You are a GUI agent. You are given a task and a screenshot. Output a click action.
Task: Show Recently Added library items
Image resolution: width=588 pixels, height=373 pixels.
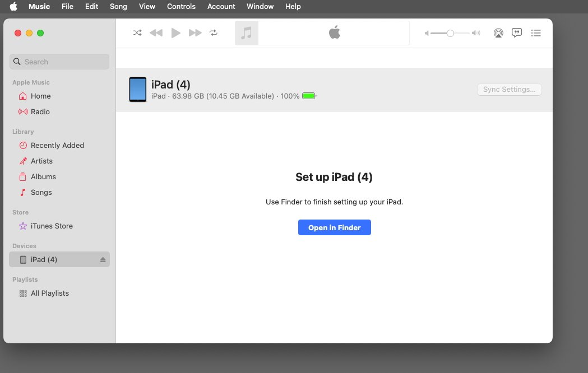click(x=57, y=146)
